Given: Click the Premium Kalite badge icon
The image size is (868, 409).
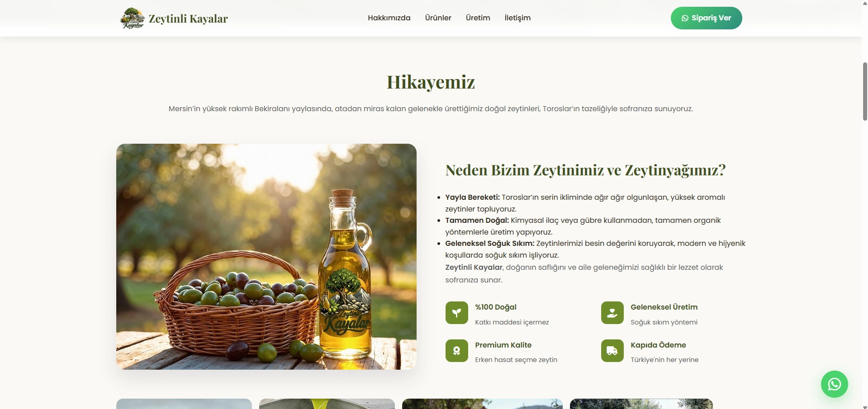Looking at the screenshot, I should click(456, 350).
